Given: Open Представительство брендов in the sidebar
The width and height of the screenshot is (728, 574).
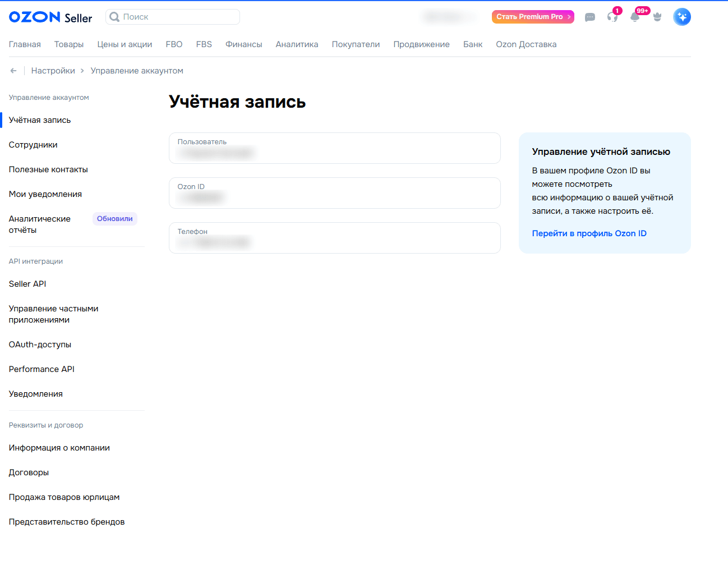Looking at the screenshot, I should (x=67, y=522).
